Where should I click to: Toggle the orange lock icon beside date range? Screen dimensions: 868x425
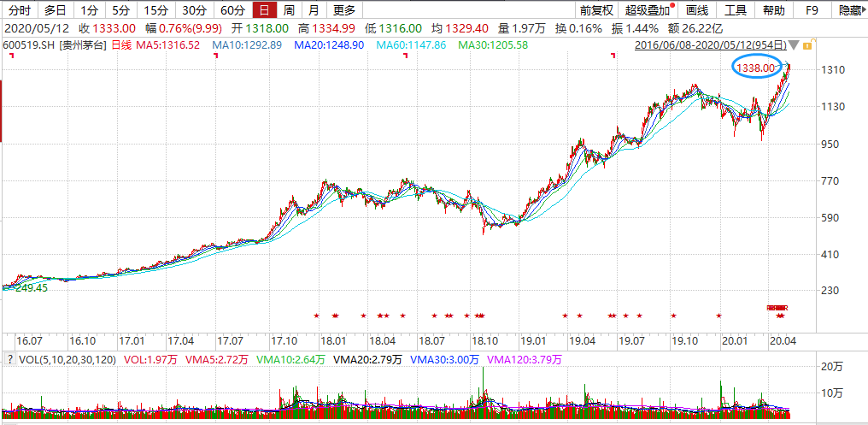[x=808, y=44]
